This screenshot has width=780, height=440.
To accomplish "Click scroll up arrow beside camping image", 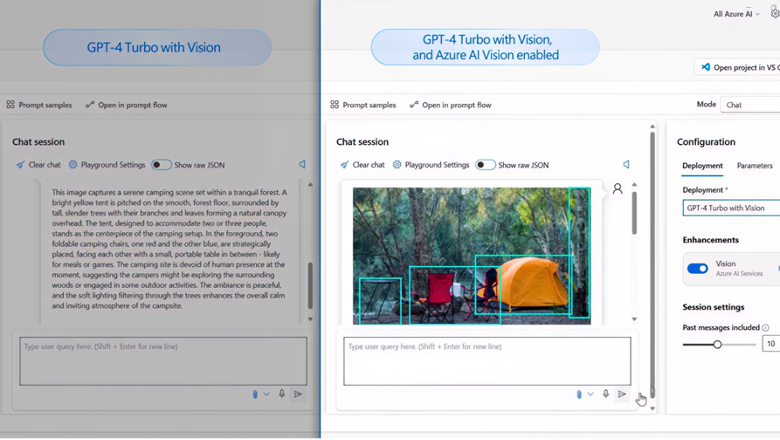I will tap(634, 184).
